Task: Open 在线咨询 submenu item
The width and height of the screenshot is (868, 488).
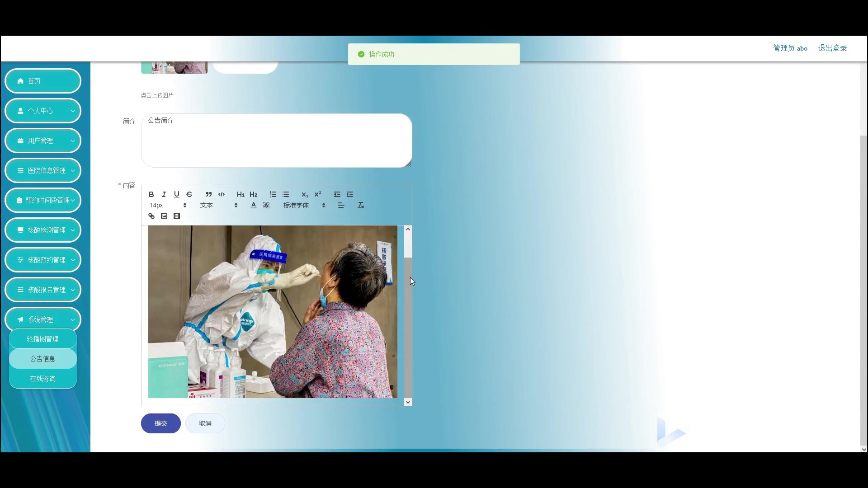Action: tap(42, 379)
